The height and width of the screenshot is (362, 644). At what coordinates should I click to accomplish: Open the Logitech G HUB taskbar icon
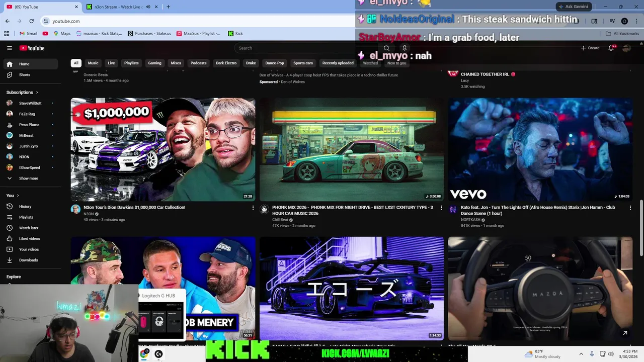(x=158, y=354)
